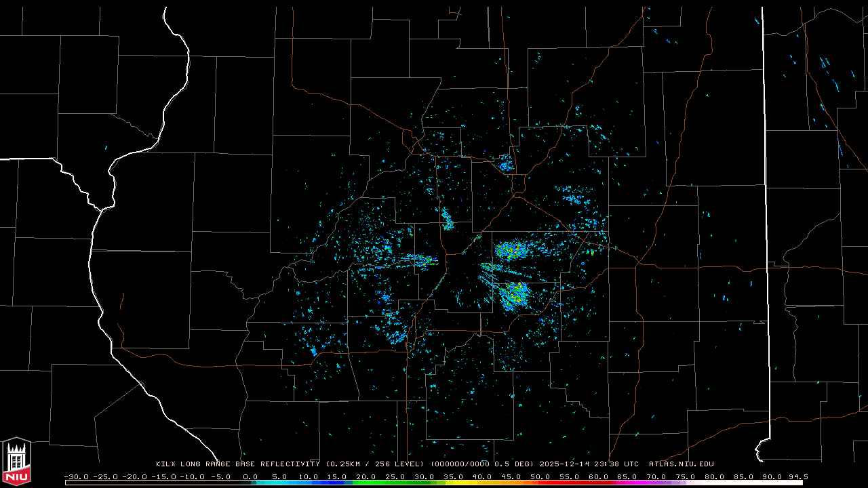868x488 pixels.
Task: Click the 94.5 maximum scale label
Action: [798, 476]
